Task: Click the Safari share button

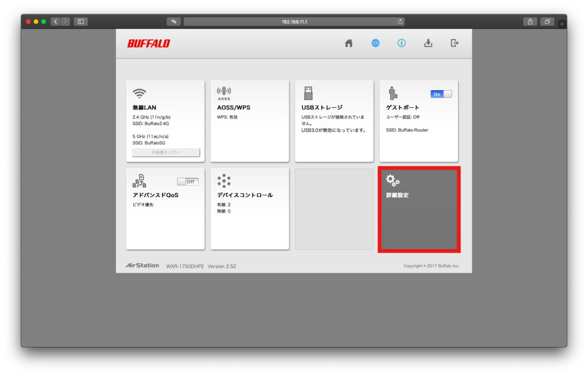Action: 530,22
